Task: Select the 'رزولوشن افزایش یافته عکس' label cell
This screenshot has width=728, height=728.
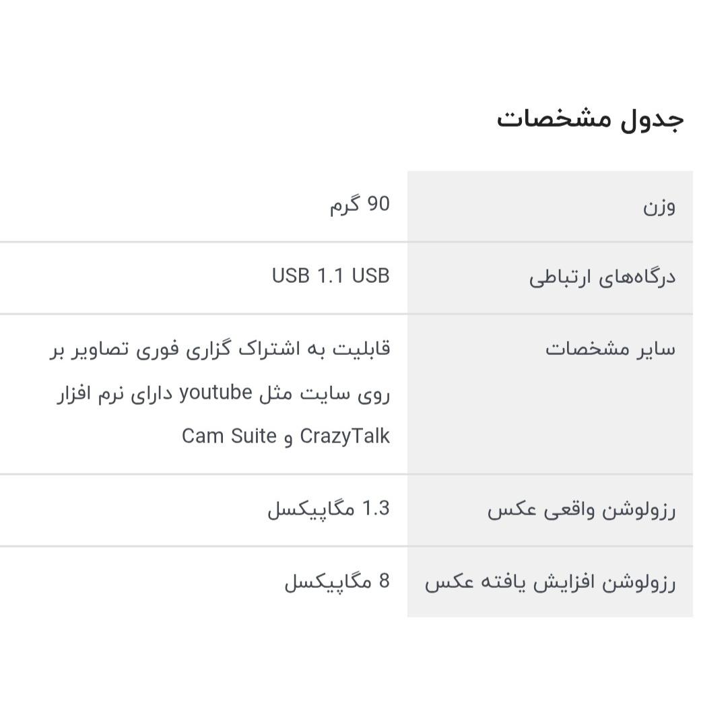Action: pyautogui.click(x=550, y=582)
